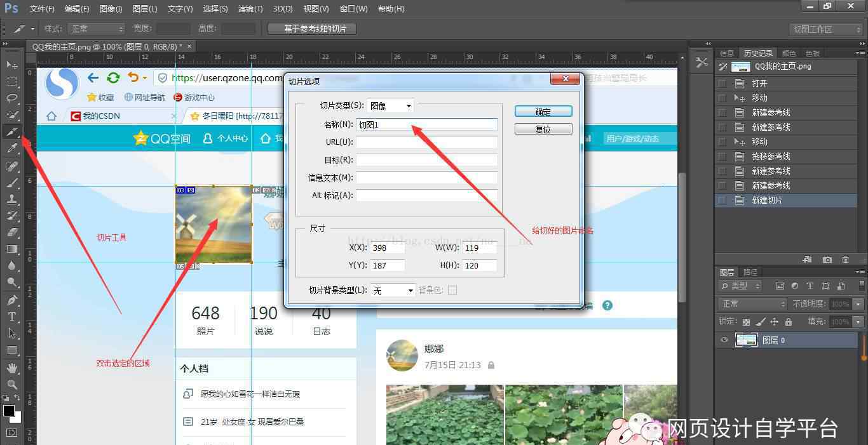
Task: Open the 填充 fill dropdown arrow
Action: [x=858, y=322]
